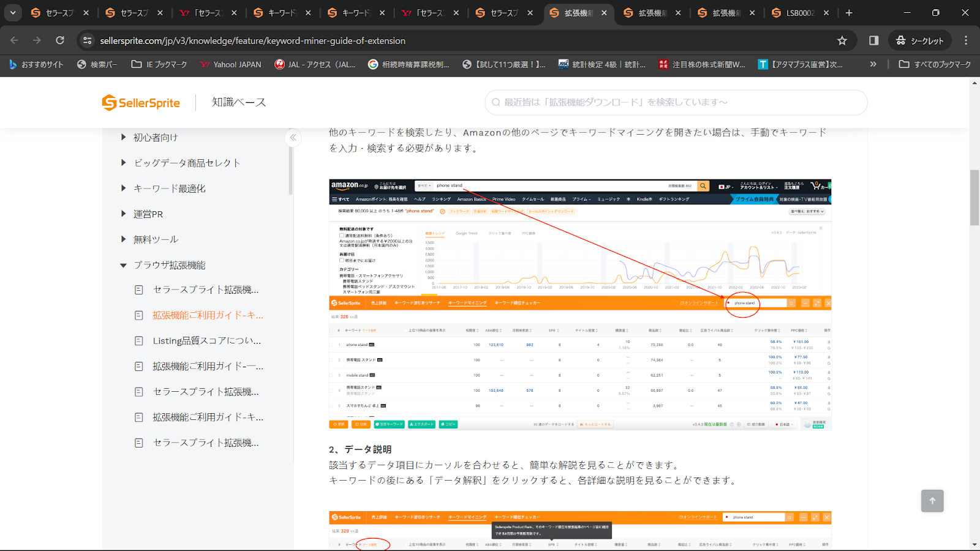This screenshot has height=551, width=980.
Task: Click the SellerSprite logo
Action: tap(141, 103)
